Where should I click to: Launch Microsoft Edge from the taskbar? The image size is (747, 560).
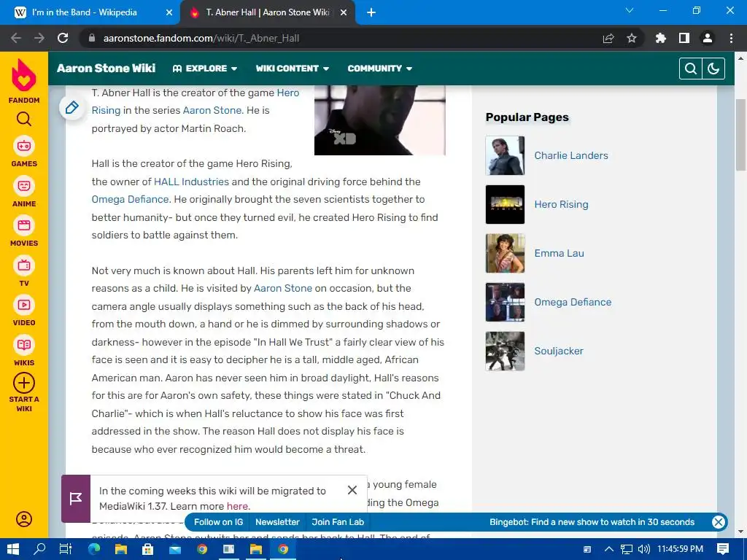coord(94,549)
